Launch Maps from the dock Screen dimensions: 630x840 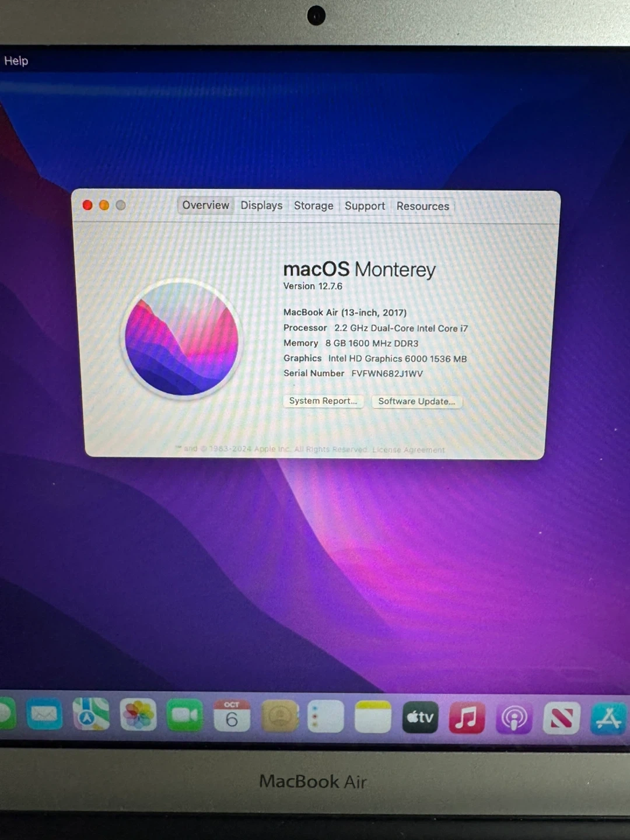pos(90,715)
